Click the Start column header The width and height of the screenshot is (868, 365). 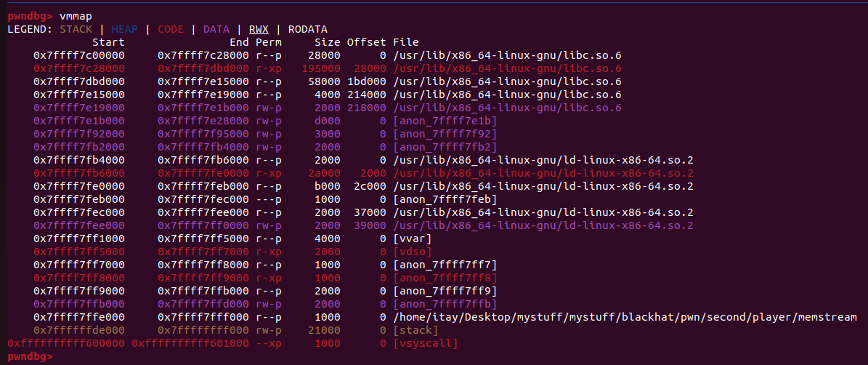coord(108,42)
